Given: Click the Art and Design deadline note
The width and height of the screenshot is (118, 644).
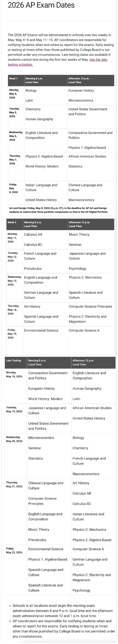Looking at the screenshot, I should point(58,210).
